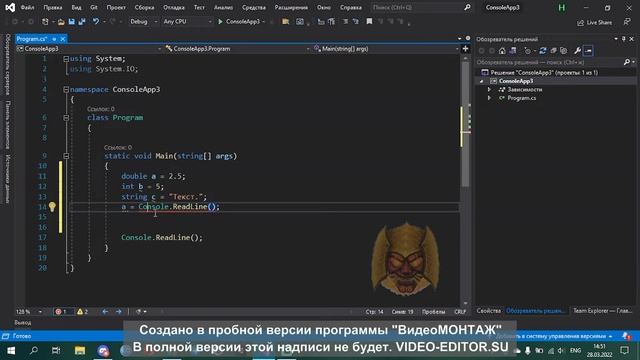Image resolution: width=640 pixels, height=360 pixels.
Task: Switch to the Team Explorer tab
Action: (602, 311)
